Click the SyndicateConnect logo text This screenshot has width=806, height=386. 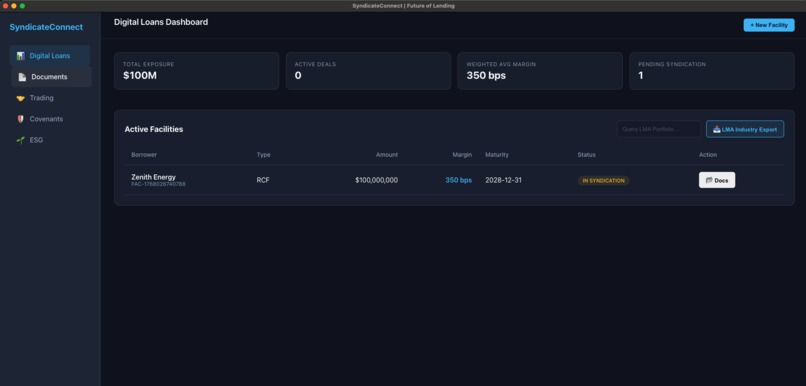coord(46,27)
